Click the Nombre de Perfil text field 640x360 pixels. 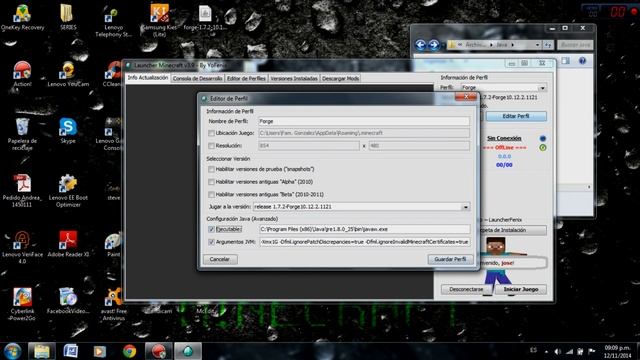pos(364,121)
